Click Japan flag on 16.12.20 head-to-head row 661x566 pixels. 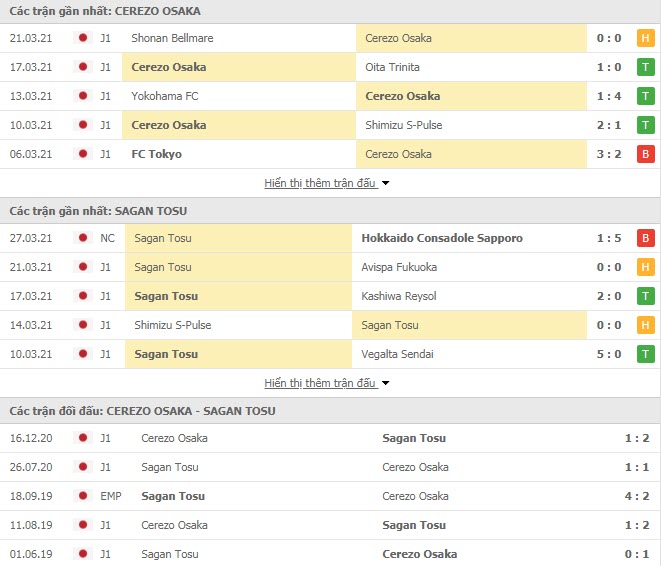pyautogui.click(x=83, y=438)
